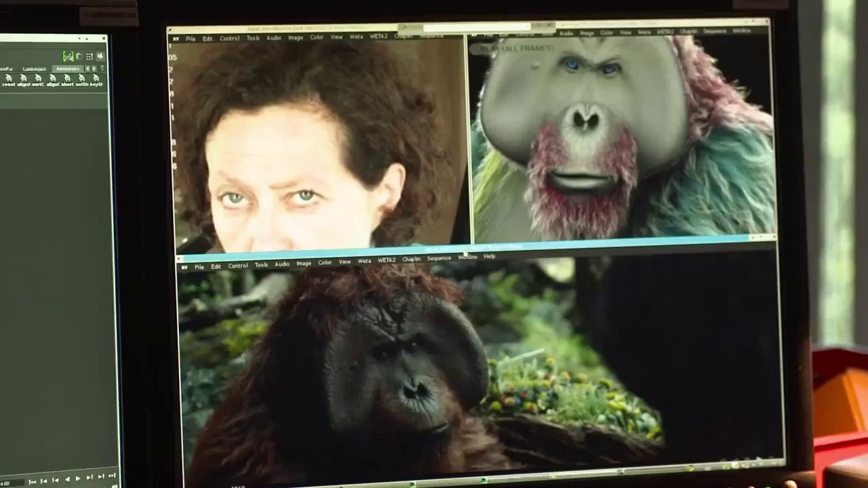Go to start of playback range
The height and width of the screenshot is (488, 868).
coord(33,482)
